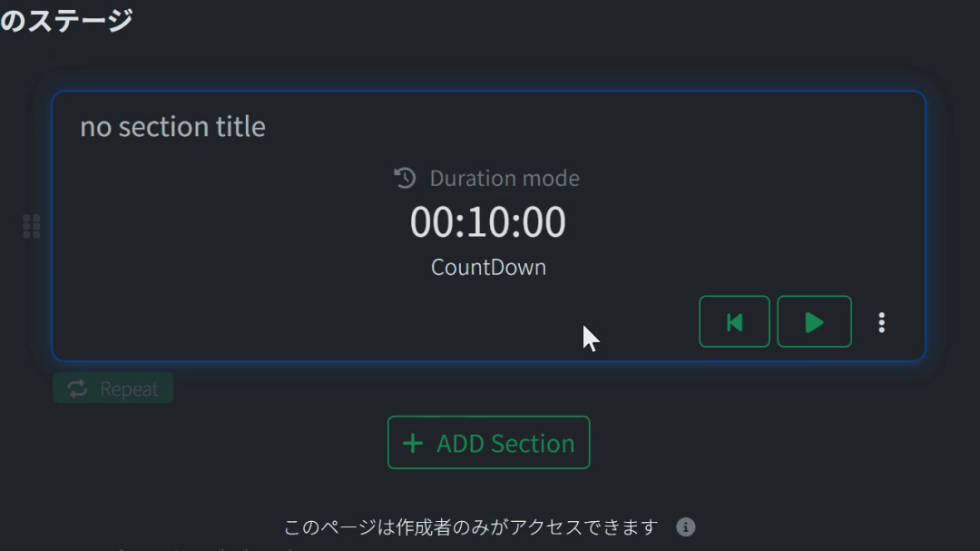The image size is (980, 551).
Task: Expand options from the section kebab menu
Action: [881, 321]
